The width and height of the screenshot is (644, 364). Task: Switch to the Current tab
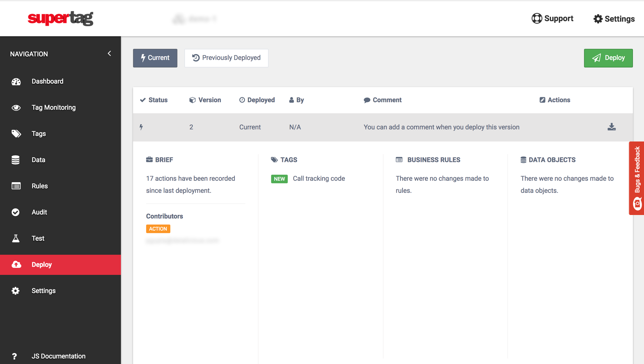tap(155, 58)
